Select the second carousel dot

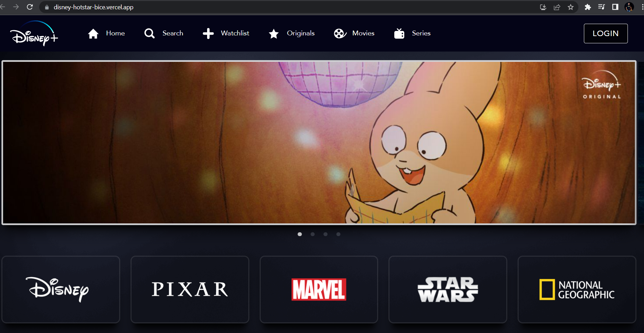tap(313, 234)
